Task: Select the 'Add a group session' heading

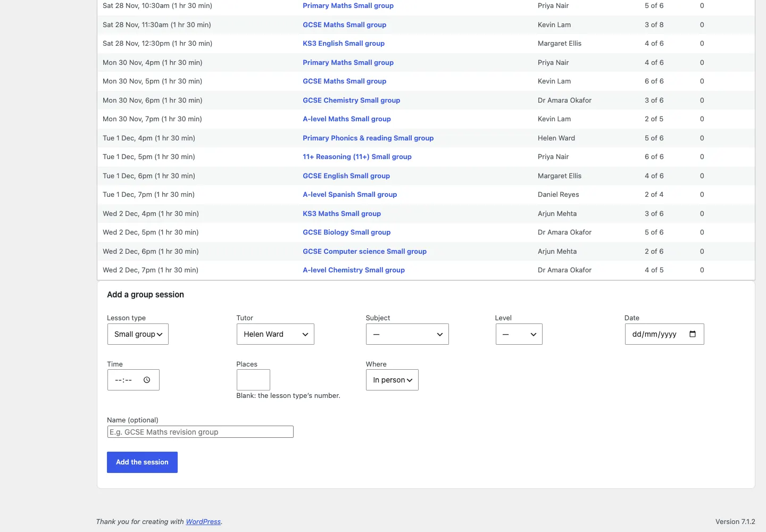Action: [x=146, y=295]
